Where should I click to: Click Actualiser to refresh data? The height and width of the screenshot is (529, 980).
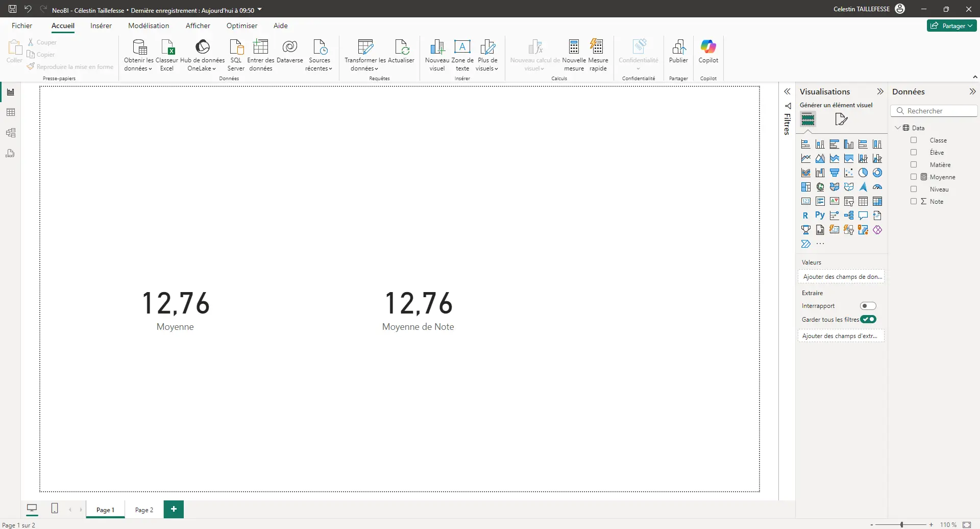pos(401,51)
